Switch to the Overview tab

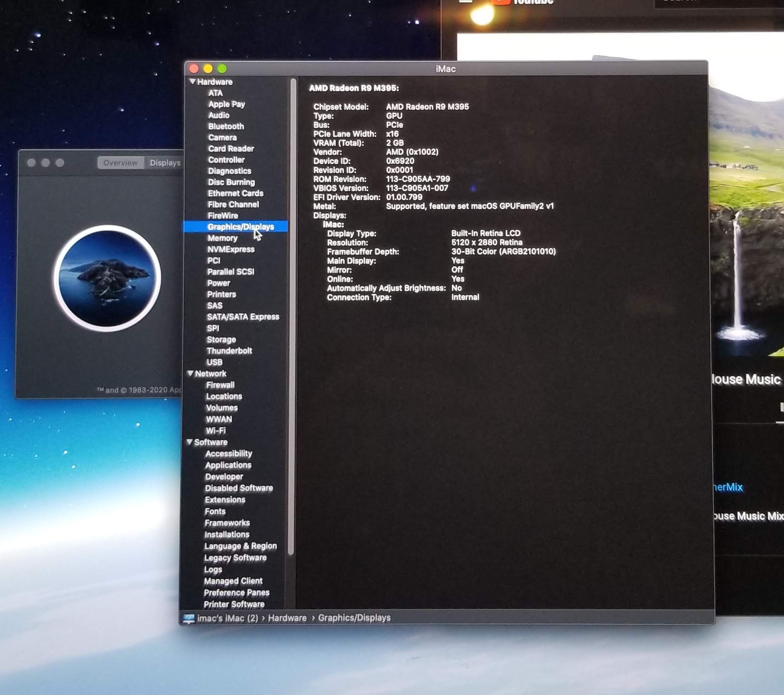pyautogui.click(x=120, y=163)
